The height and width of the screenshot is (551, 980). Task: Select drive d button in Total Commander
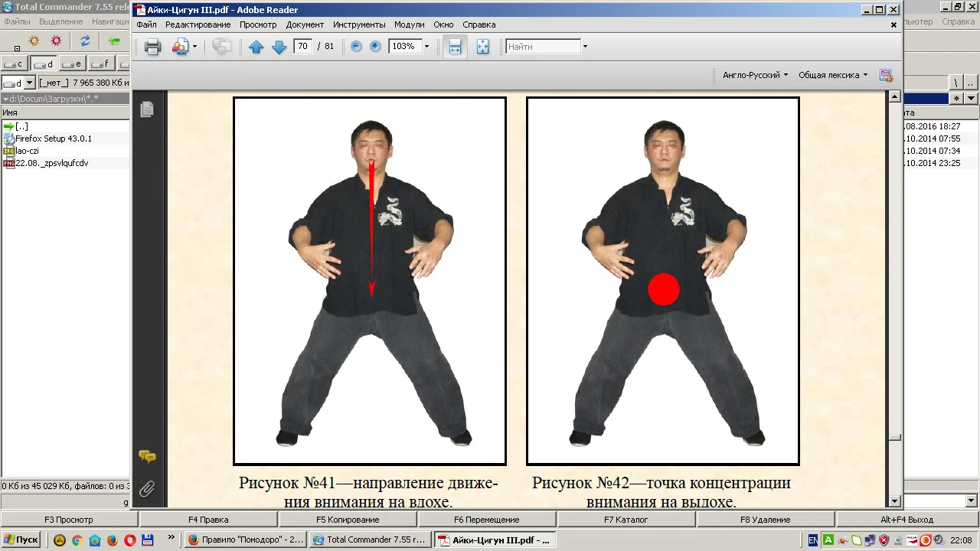[43, 64]
